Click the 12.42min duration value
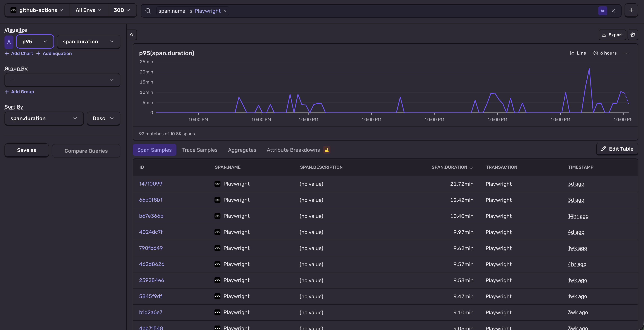 [x=462, y=200]
